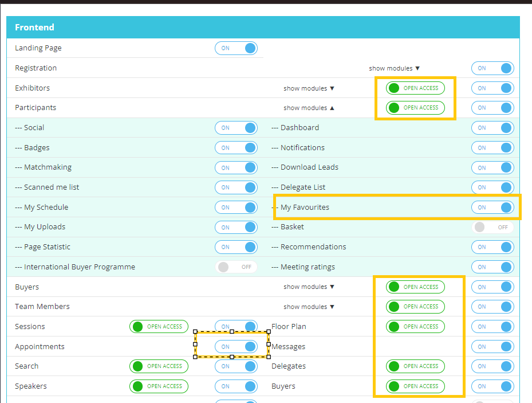The width and height of the screenshot is (532, 403).
Task: Disable the Social module toggle
Action: click(236, 128)
